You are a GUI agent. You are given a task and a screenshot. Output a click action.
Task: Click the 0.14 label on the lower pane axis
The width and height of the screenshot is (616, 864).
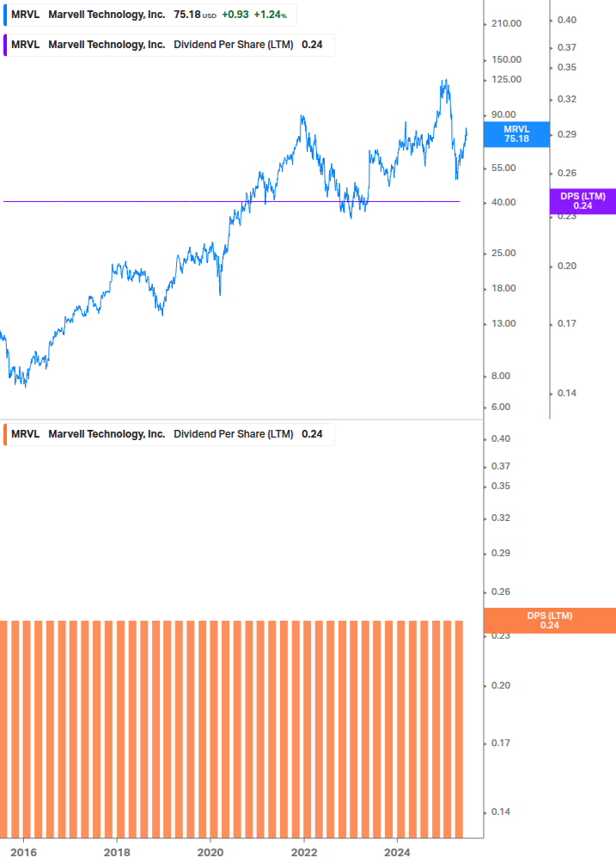click(x=500, y=812)
